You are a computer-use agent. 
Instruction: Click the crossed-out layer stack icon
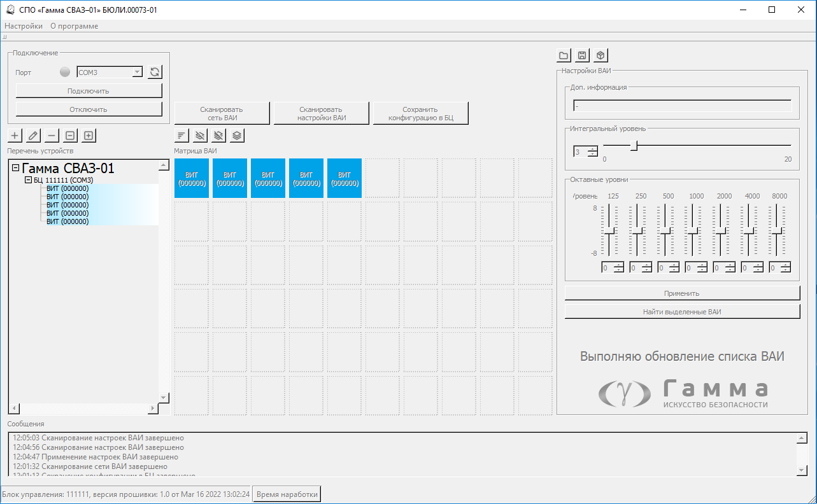coord(219,135)
